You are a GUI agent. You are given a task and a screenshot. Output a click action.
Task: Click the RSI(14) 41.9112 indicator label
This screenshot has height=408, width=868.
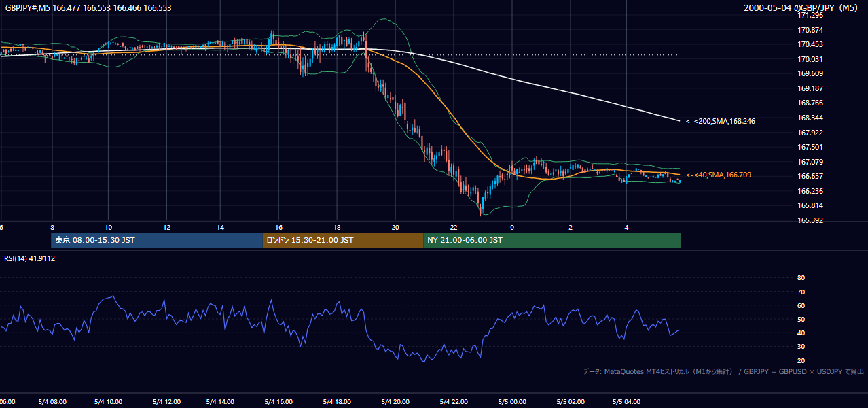point(30,258)
